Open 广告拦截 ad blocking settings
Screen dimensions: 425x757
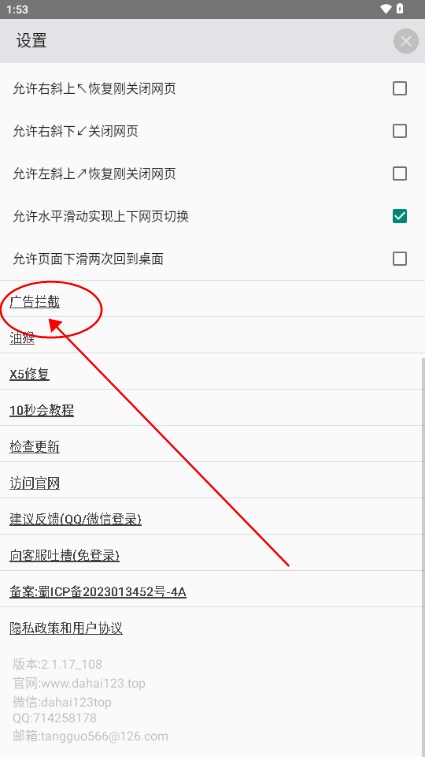[34, 302]
